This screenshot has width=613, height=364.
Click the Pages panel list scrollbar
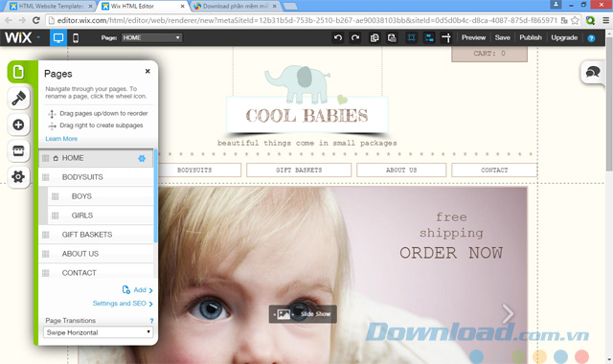click(x=155, y=195)
